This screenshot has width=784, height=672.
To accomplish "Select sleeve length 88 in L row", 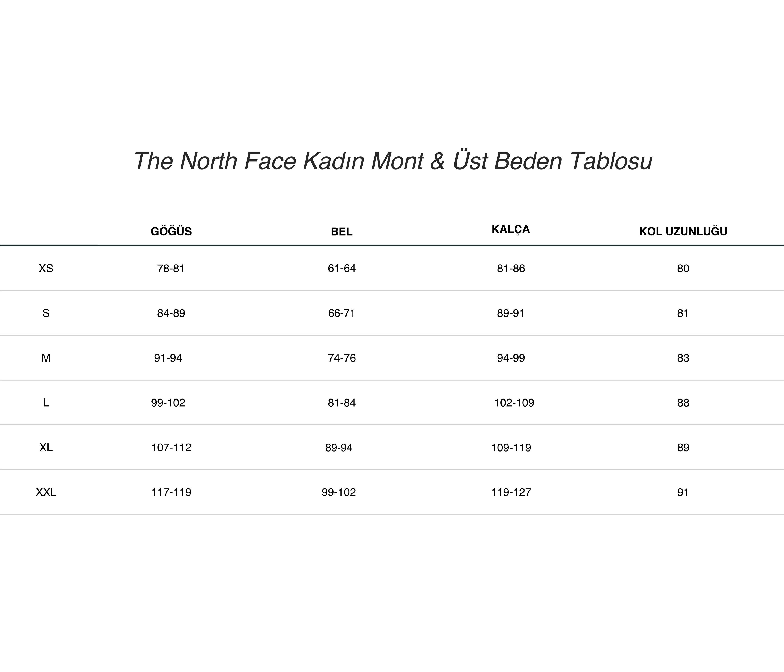I will coord(683,403).
